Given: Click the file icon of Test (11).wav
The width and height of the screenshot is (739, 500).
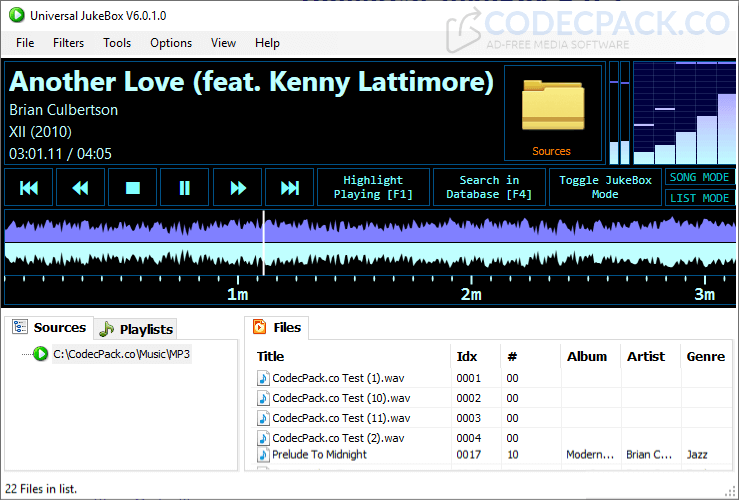Looking at the screenshot, I should click(263, 418).
